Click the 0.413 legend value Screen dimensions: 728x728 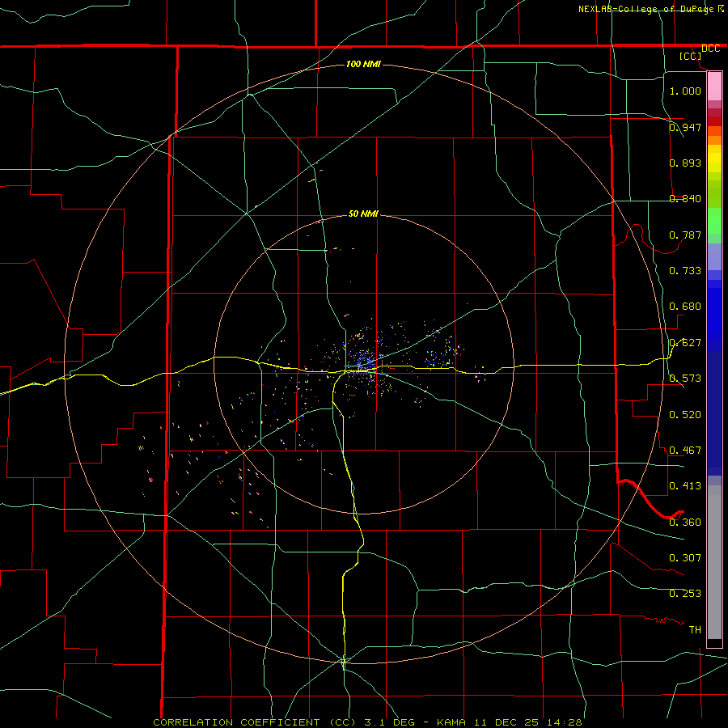coord(685,486)
